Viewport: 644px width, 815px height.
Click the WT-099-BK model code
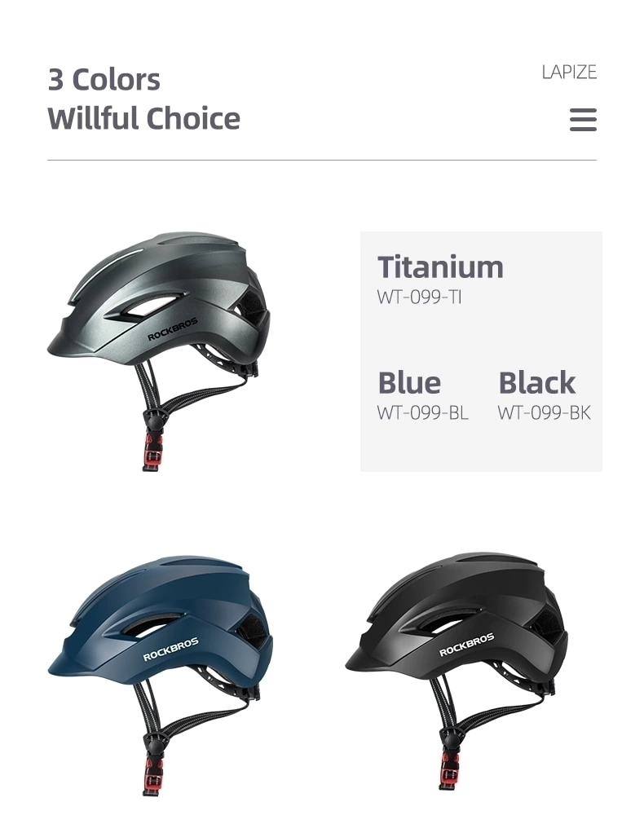tap(544, 413)
